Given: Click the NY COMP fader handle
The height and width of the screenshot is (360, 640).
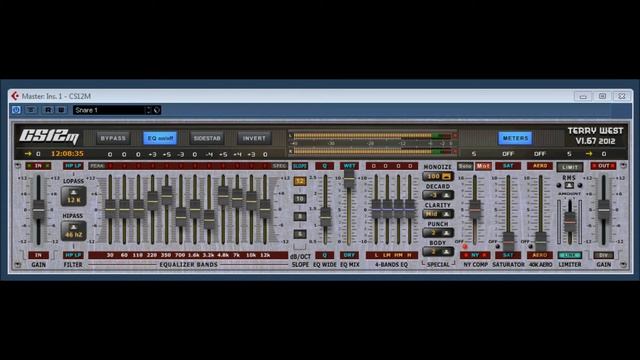Looking at the screenshot, I should 475,209.
